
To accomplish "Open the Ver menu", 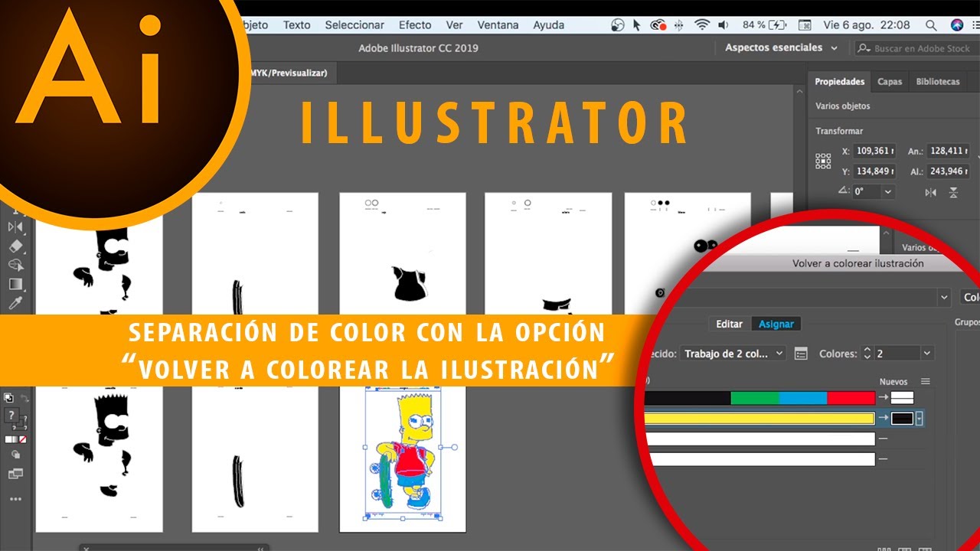I will coord(455,25).
